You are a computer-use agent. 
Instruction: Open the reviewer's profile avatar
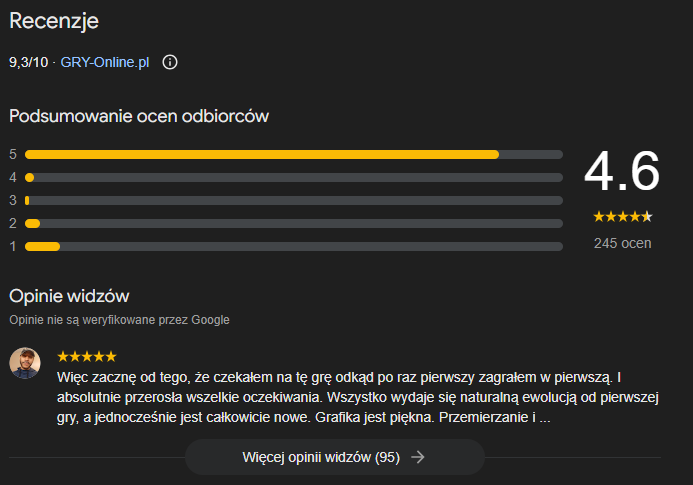(x=26, y=363)
